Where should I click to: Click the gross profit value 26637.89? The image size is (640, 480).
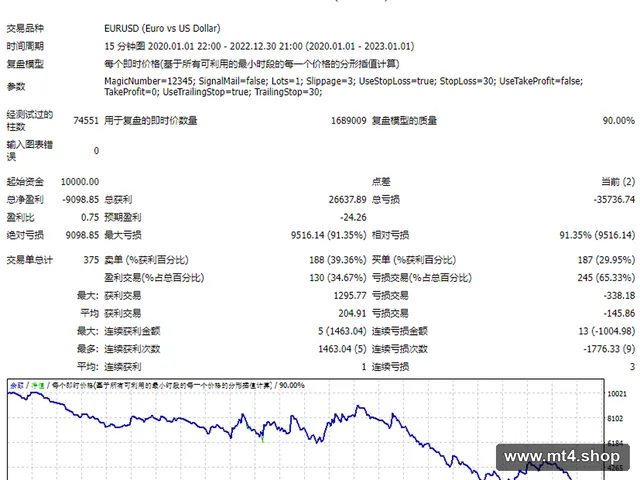tap(347, 200)
